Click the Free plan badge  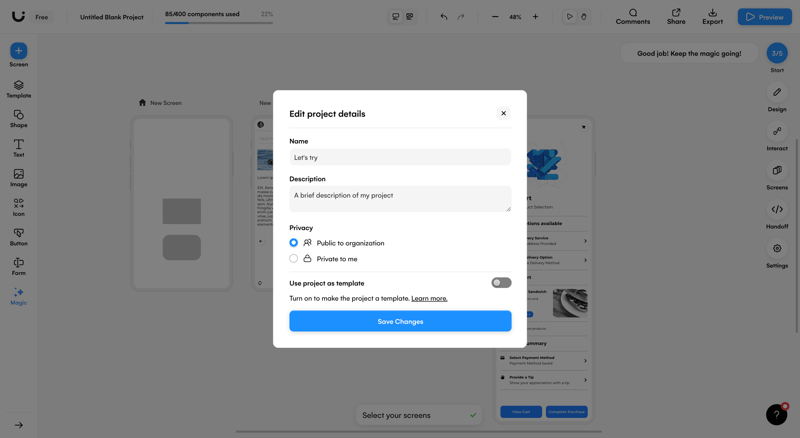[x=41, y=17]
